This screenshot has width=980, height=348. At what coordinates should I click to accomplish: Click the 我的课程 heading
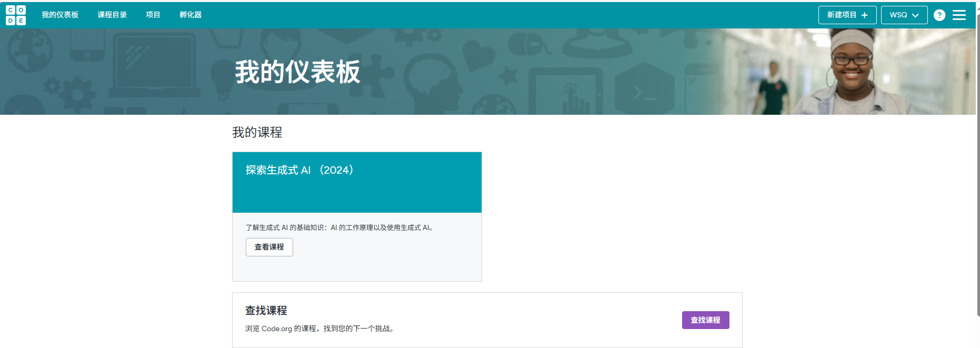257,132
